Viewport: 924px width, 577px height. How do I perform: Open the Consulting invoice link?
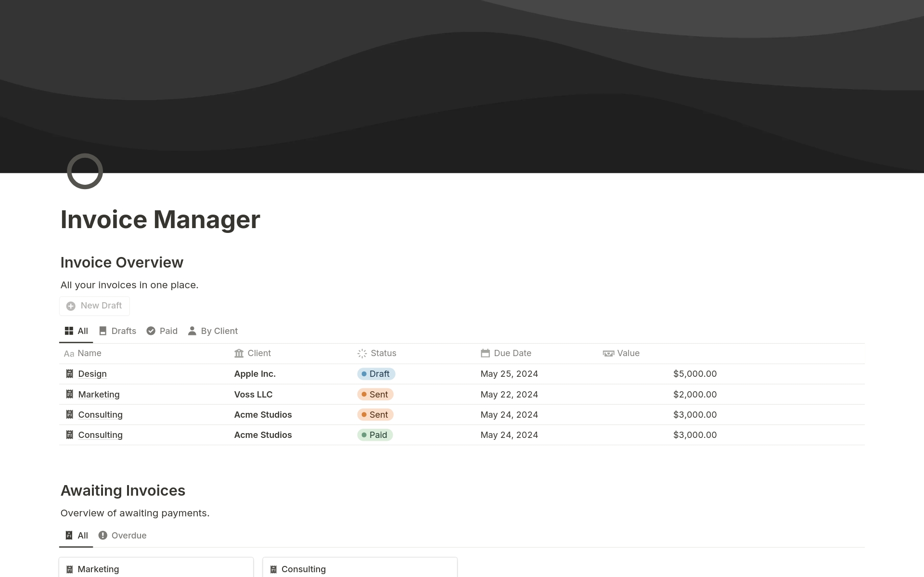[x=100, y=414]
